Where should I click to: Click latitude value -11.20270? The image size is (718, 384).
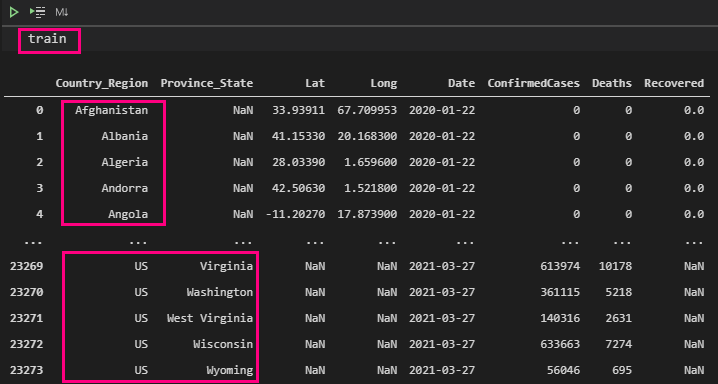pyautogui.click(x=295, y=214)
